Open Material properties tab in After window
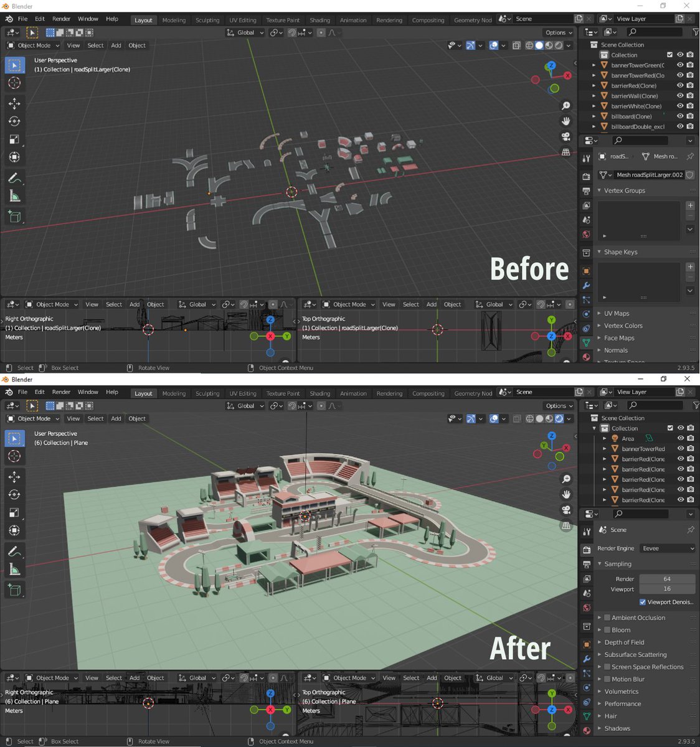Image resolution: width=700 pixels, height=747 pixels. (586, 731)
